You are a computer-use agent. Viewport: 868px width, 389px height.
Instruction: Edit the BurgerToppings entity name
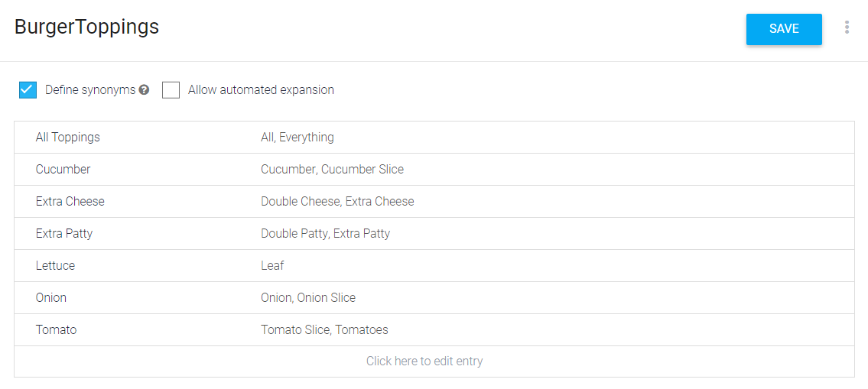[87, 27]
